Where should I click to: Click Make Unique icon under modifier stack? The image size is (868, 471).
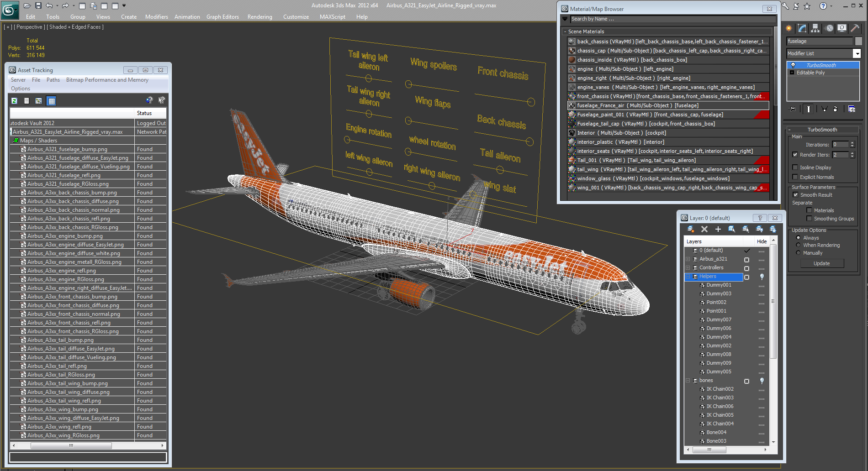pos(824,109)
